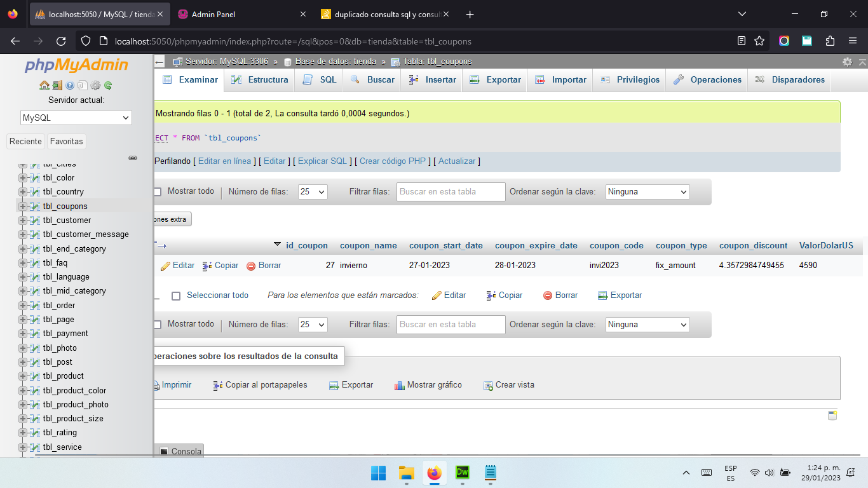Image resolution: width=868 pixels, height=488 pixels.
Task: Open lower Número de filas dropdown
Action: [x=313, y=324]
